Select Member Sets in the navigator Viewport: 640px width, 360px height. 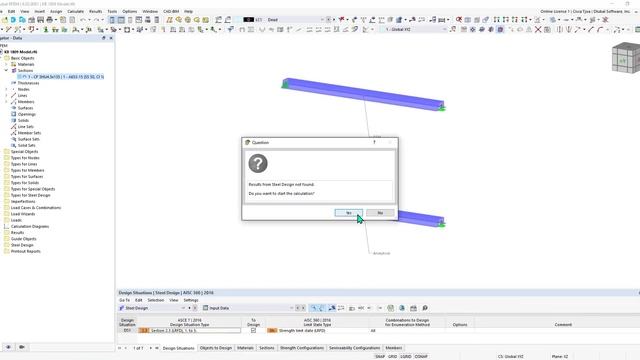coord(29,133)
